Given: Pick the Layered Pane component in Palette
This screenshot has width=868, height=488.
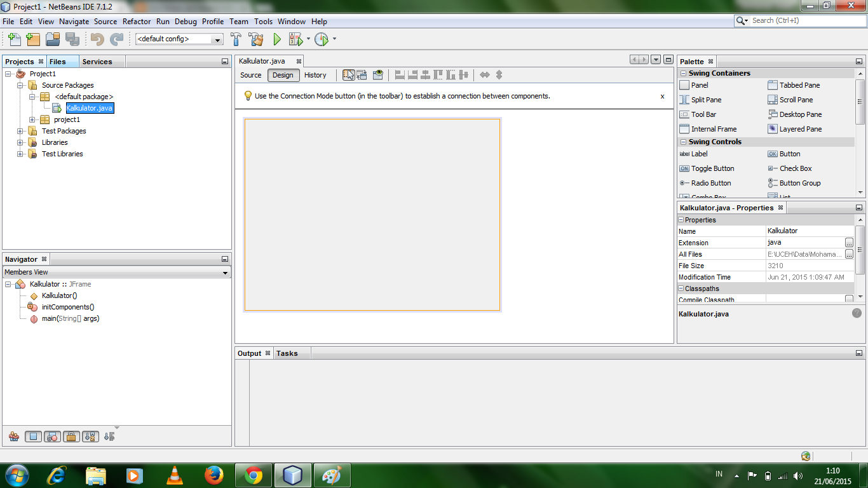Looking at the screenshot, I should [x=794, y=129].
